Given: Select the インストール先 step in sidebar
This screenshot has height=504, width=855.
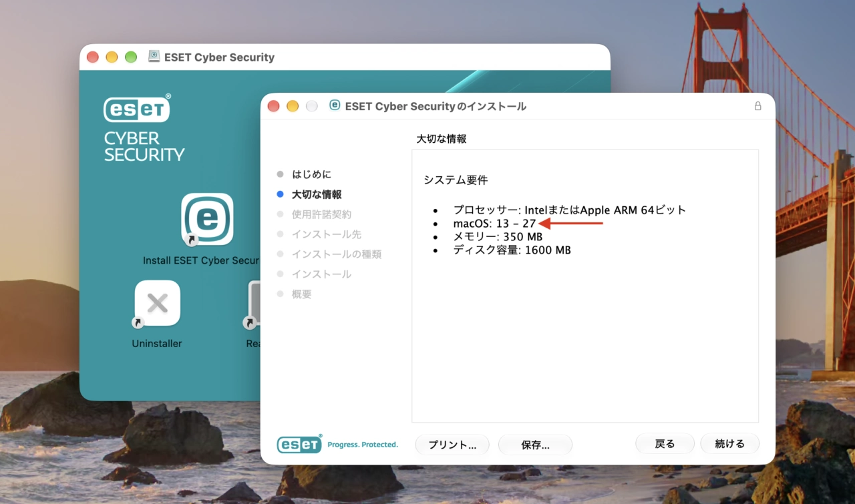Looking at the screenshot, I should tap(327, 234).
